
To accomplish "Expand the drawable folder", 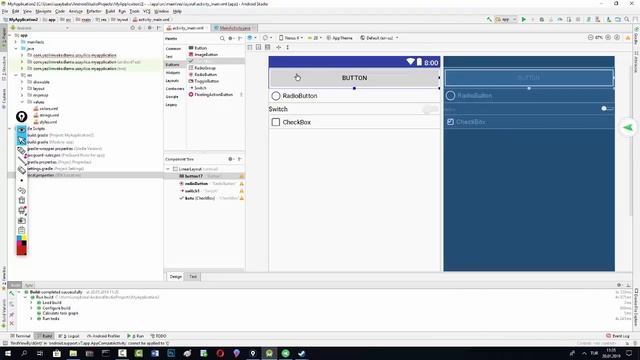I will (22, 82).
